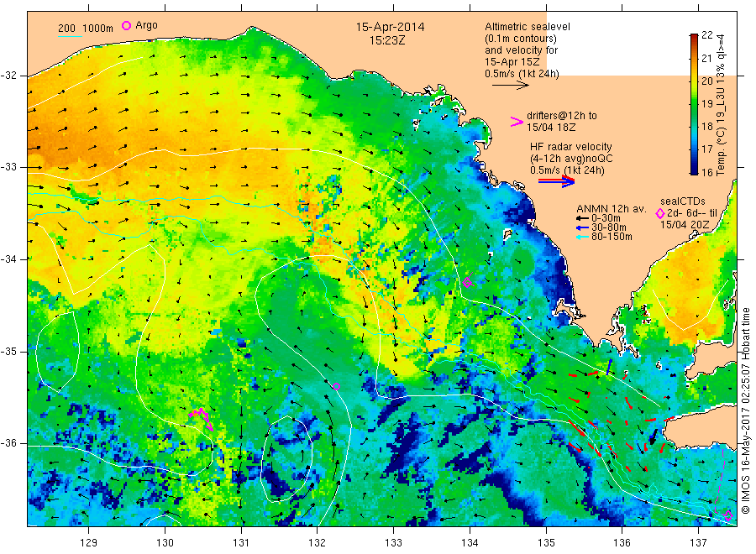Click the longitude label '131'
Image resolution: width=756 pixels, height=554 pixels.
[241, 542]
